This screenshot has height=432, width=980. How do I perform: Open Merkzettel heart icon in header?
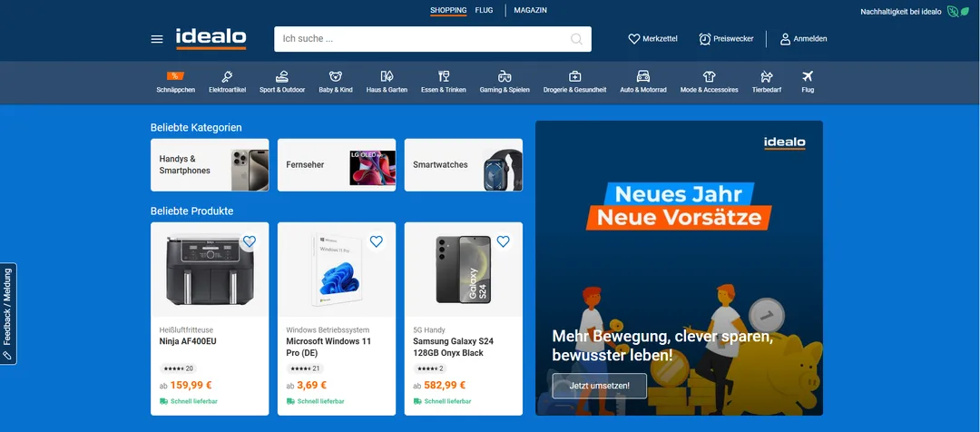633,39
